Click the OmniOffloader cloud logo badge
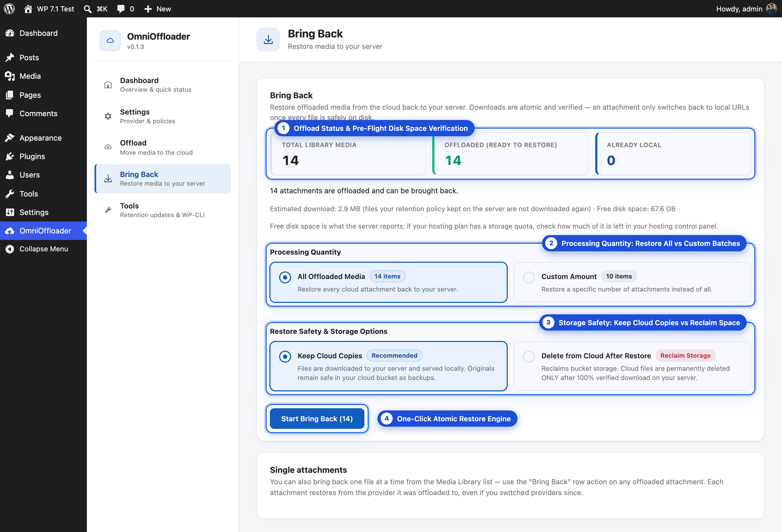The width and height of the screenshot is (782, 532). (x=110, y=41)
